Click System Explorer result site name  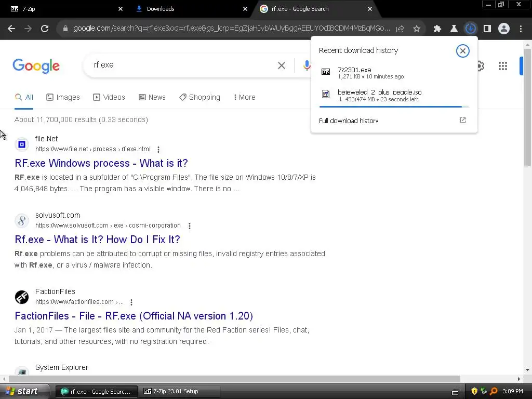[x=62, y=367]
